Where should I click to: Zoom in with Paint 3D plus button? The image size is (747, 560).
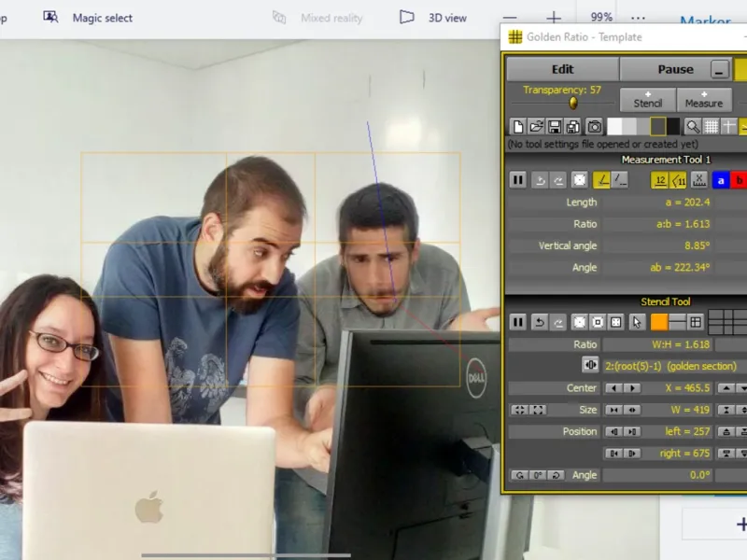click(553, 18)
